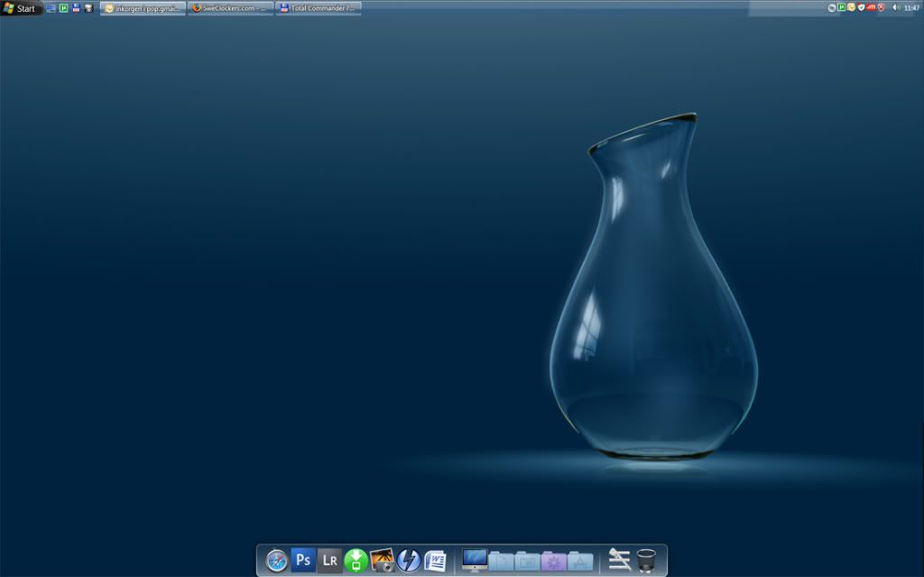Launch Photoshop from the dock
Image resolution: width=924 pixels, height=577 pixels.
tap(303, 561)
